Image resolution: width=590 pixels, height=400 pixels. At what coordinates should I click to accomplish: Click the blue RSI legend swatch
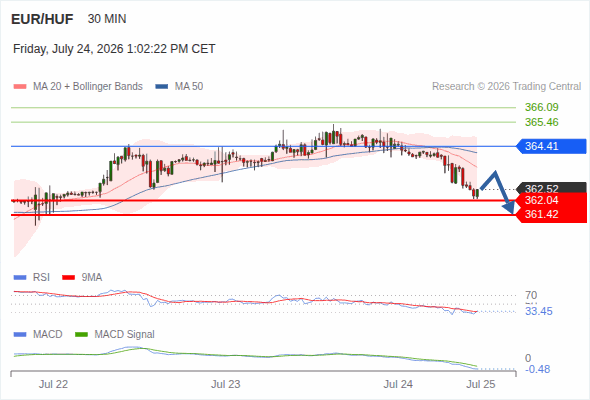point(20,278)
